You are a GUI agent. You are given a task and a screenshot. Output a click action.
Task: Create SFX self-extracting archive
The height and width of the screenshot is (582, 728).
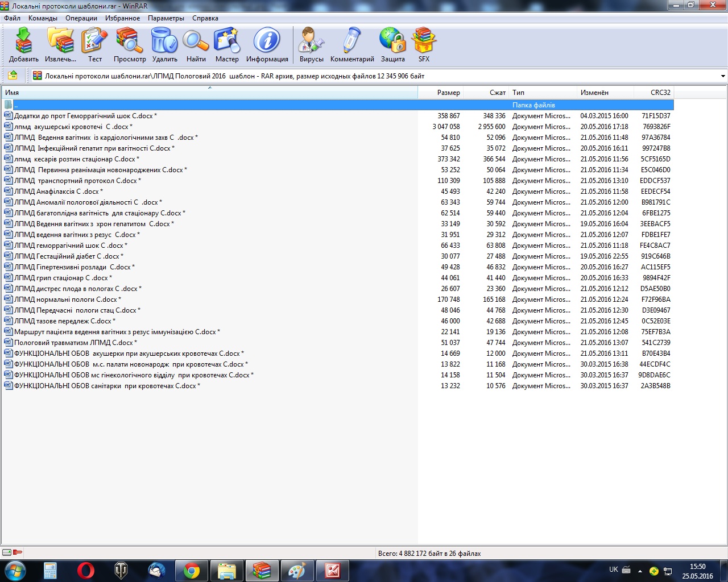click(x=424, y=45)
